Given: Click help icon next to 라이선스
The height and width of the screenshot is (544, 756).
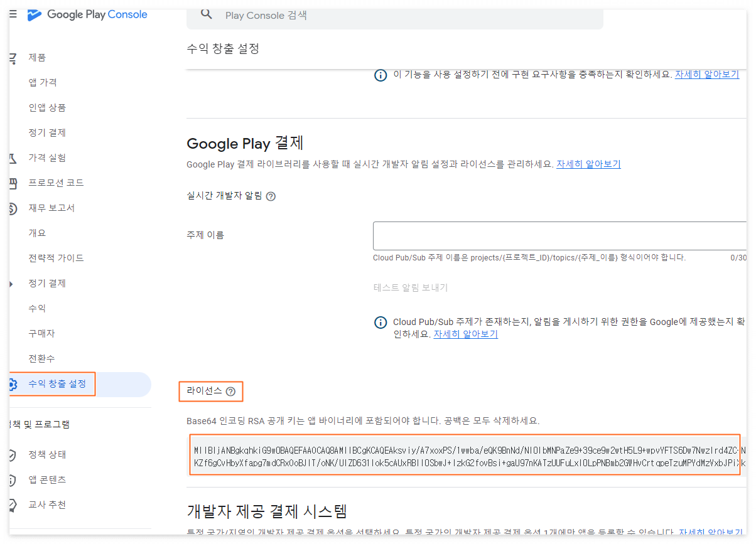Looking at the screenshot, I should (230, 392).
